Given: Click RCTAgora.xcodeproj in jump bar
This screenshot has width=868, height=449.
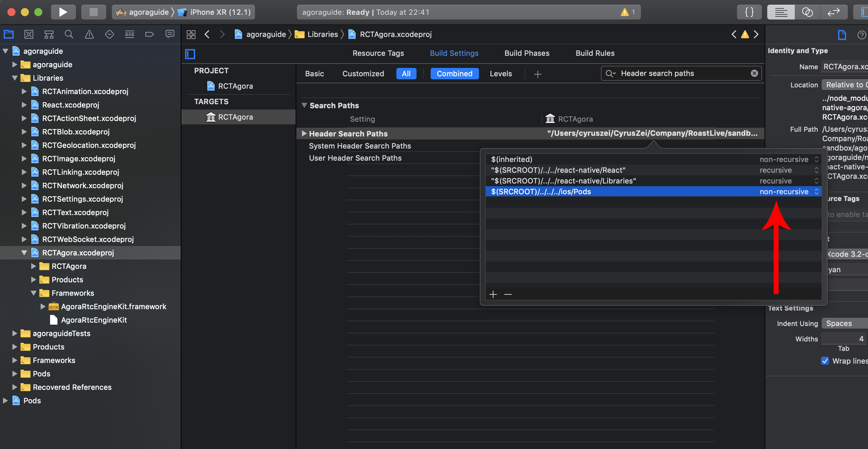Looking at the screenshot, I should tap(390, 34).
